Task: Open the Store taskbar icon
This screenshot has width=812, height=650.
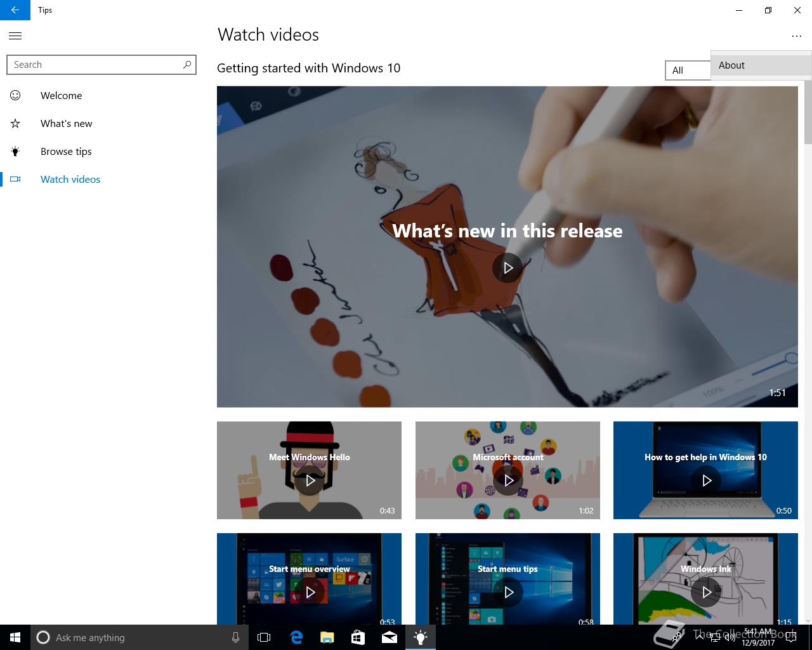Action: pos(358,637)
